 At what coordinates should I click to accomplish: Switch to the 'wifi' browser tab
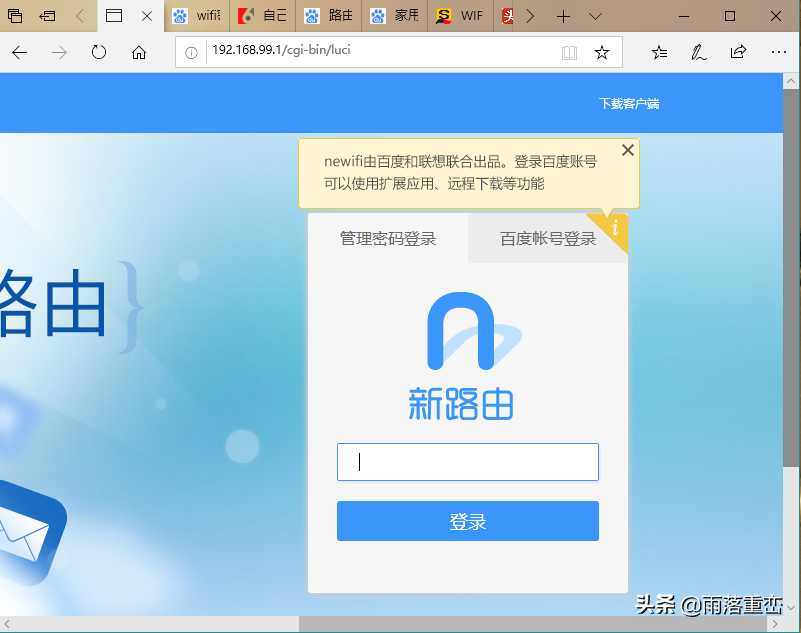[x=197, y=16]
